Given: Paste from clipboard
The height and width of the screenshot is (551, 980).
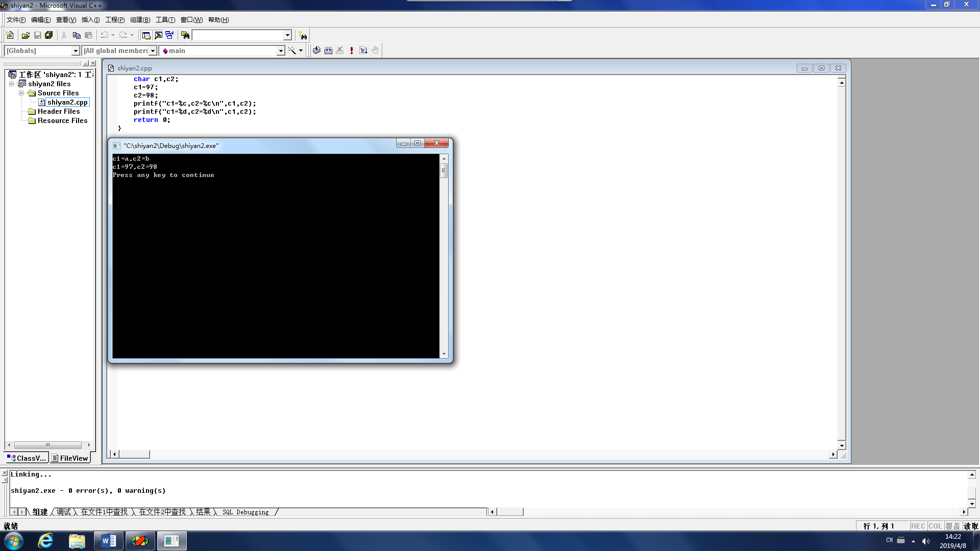Looking at the screenshot, I should click(88, 35).
